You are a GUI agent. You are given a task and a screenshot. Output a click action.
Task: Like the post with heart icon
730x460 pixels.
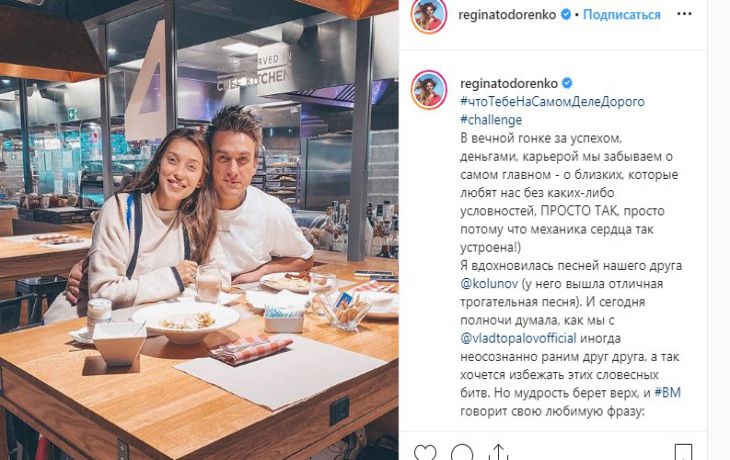425,453
